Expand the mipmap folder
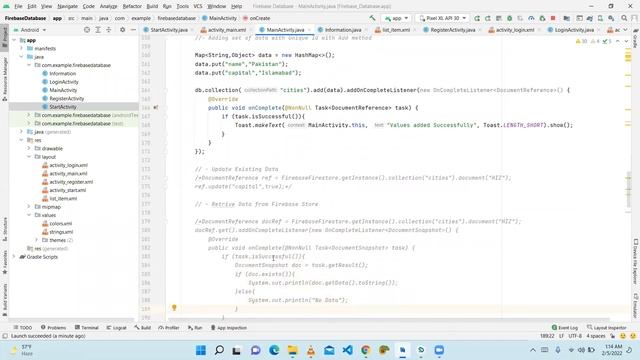Screen dimensions: 640x360 [29, 207]
